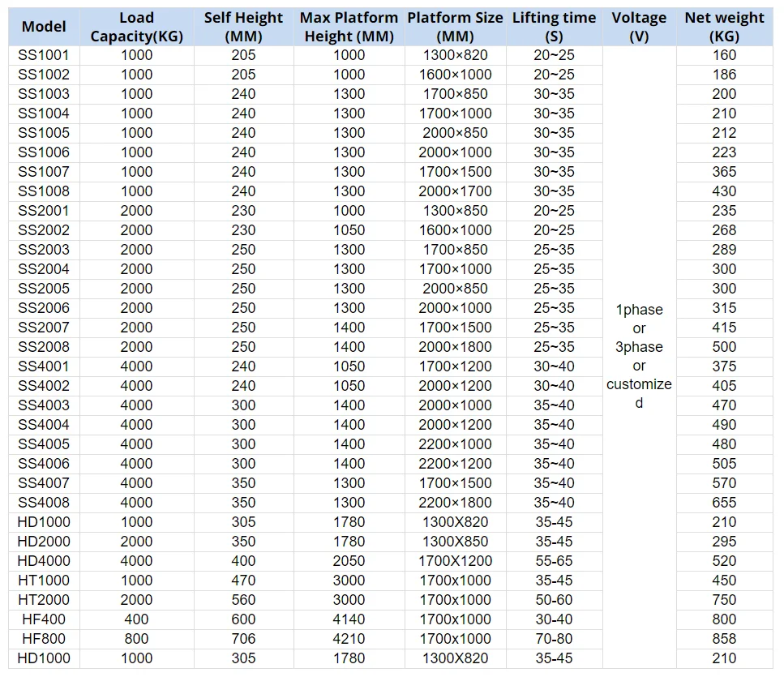Image resolution: width=784 pixels, height=677 pixels.
Task: Click net weight 858 for HF800
Action: click(x=725, y=640)
